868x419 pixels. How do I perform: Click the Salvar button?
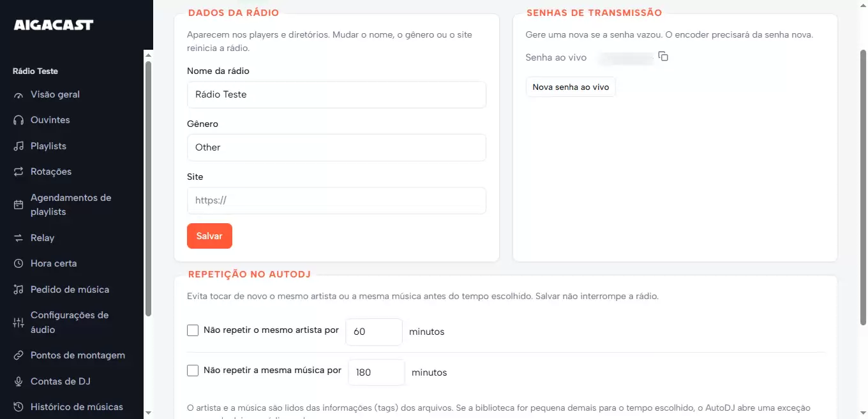pyautogui.click(x=209, y=236)
